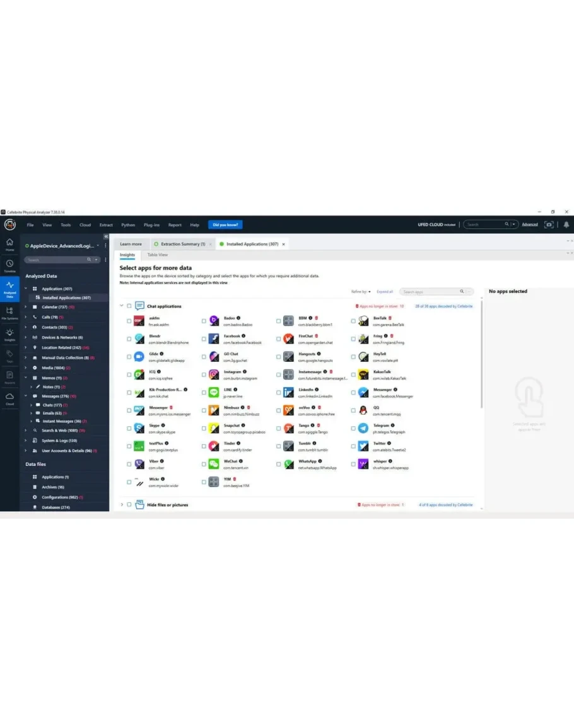Switch to the Table View tab
574x728 pixels.
click(157, 255)
